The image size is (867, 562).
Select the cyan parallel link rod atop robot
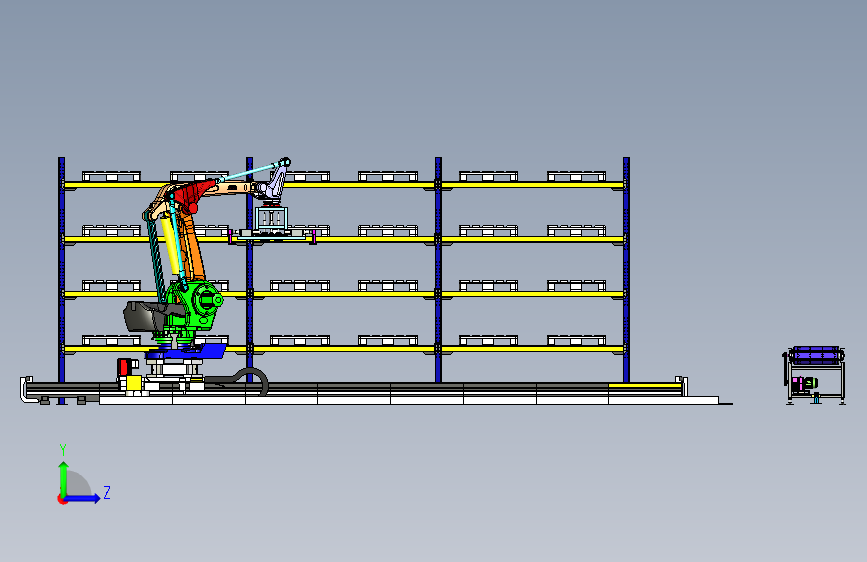252,170
